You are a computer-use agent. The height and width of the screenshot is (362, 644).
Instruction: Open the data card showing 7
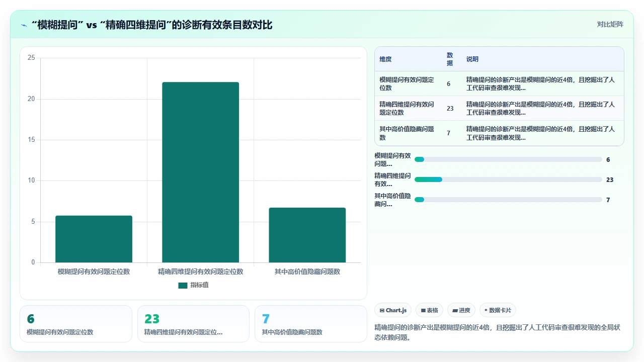(x=311, y=324)
